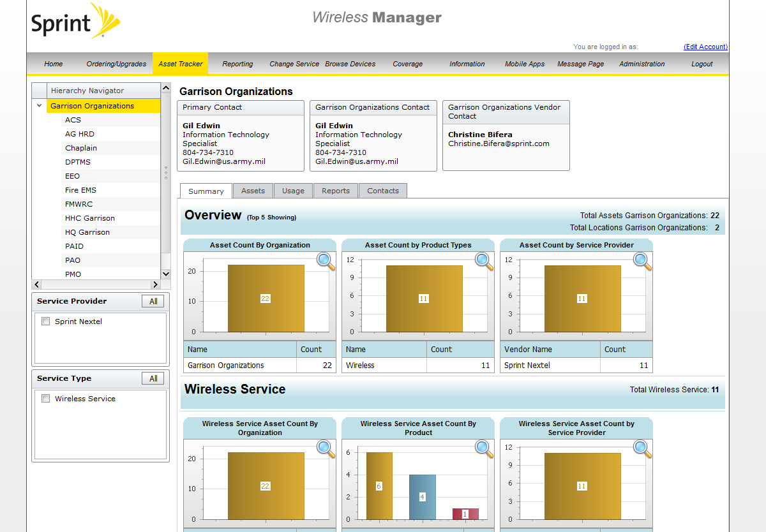Screen dimensions: 766x532
Task: Click the blue bar in product chart
Action: pyautogui.click(x=422, y=496)
